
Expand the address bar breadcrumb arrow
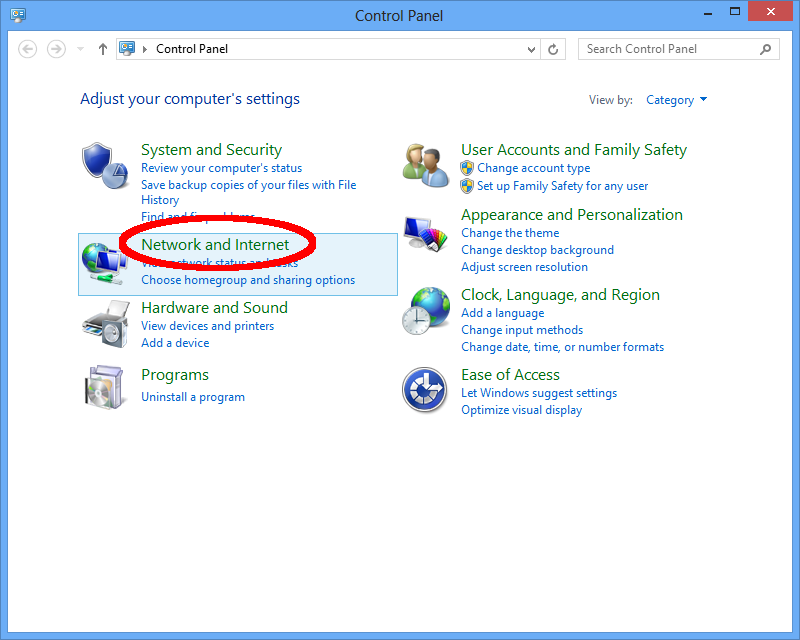click(x=145, y=49)
